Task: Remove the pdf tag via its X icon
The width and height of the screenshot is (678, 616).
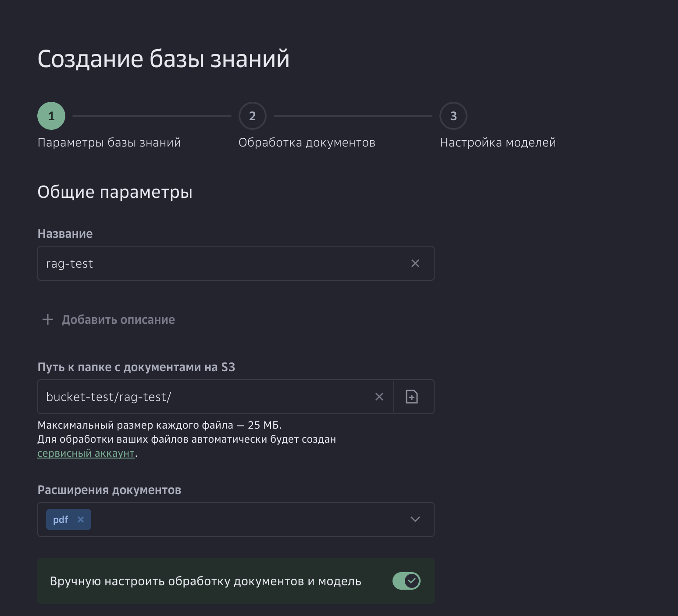Action: 81,519
